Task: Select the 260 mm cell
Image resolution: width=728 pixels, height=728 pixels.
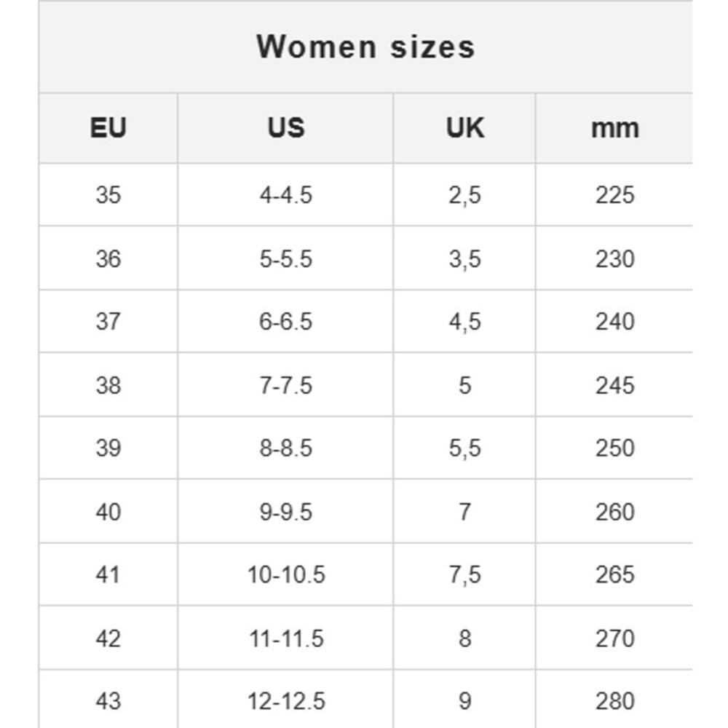Action: (x=614, y=512)
